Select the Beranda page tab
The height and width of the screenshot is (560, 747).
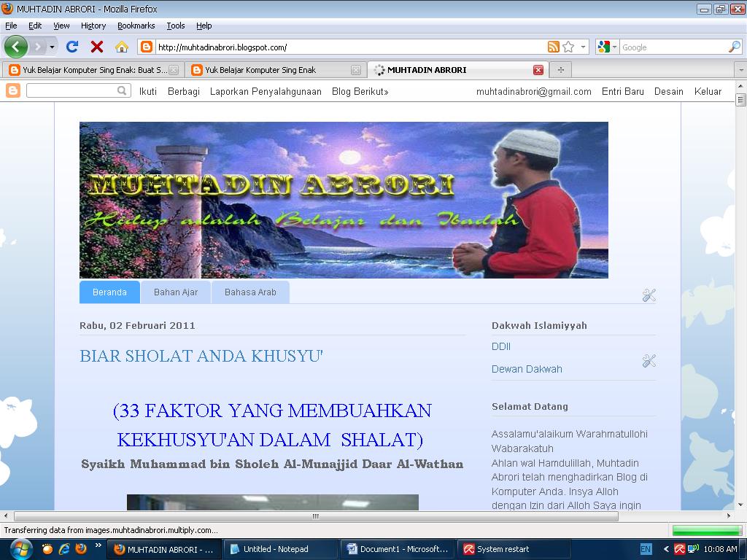coord(109,292)
